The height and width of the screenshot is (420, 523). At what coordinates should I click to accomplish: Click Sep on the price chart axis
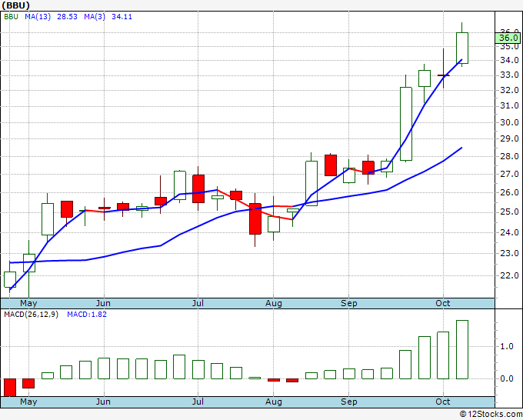pyautogui.click(x=349, y=304)
